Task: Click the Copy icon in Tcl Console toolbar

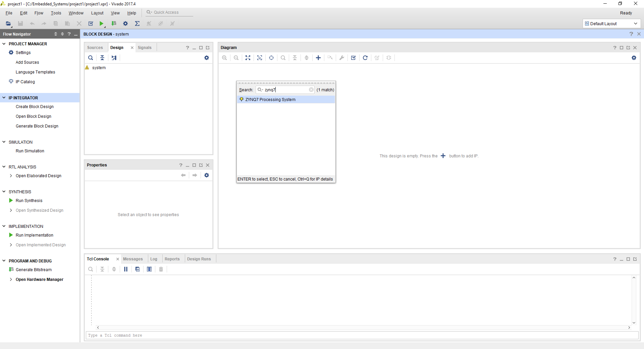Action: point(138,269)
